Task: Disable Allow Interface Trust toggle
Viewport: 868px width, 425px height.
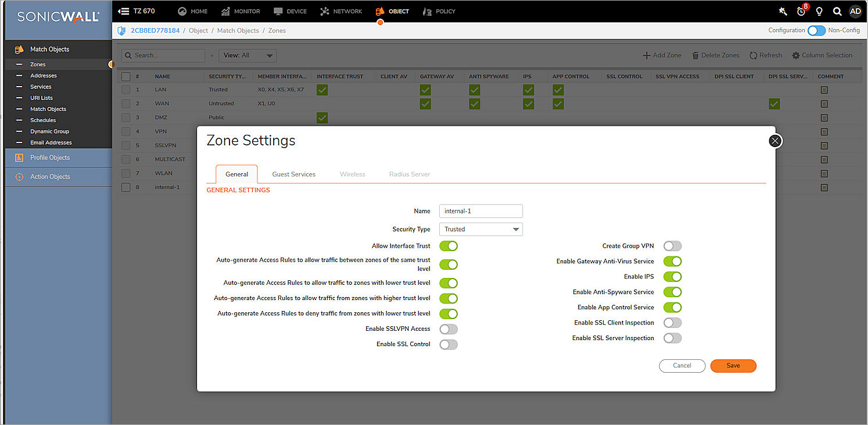Action: [x=448, y=246]
